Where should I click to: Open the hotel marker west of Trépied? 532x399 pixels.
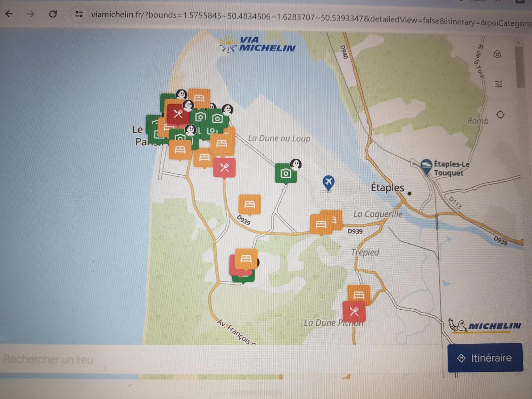246,259
